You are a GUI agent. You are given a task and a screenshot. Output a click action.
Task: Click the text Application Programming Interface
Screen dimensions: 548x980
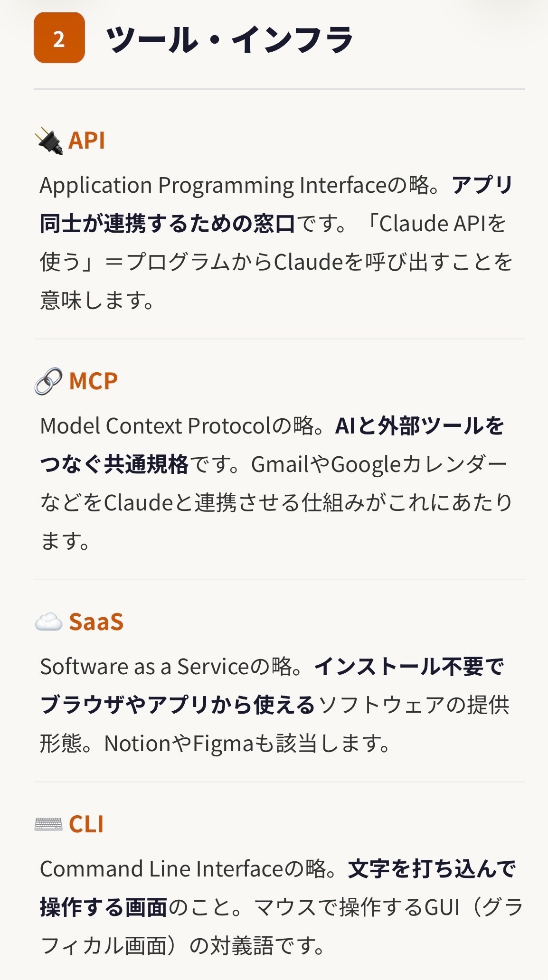[214, 185]
